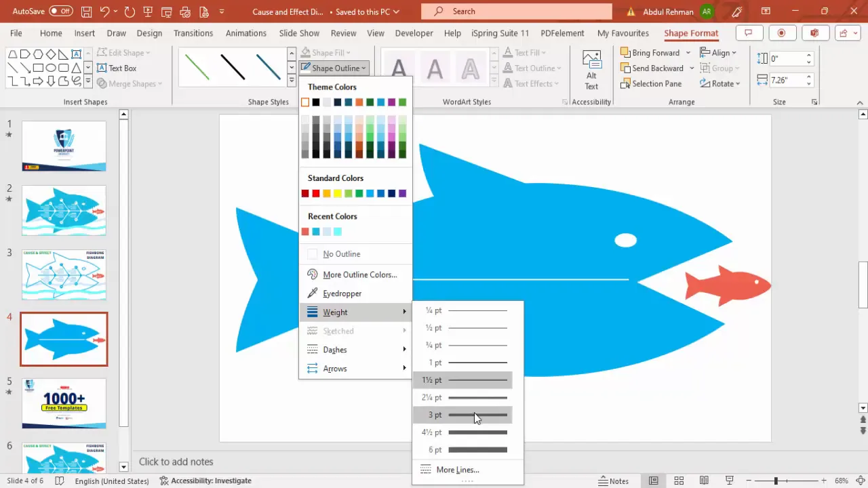Select the green line shape style
This screenshot has width=868, height=488.
pyautogui.click(x=197, y=67)
